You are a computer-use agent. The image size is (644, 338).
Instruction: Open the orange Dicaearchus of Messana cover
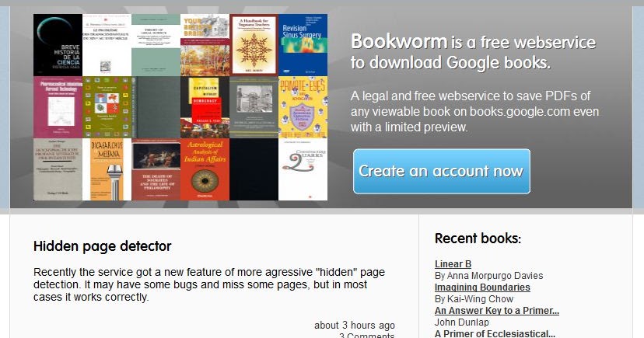(x=107, y=169)
